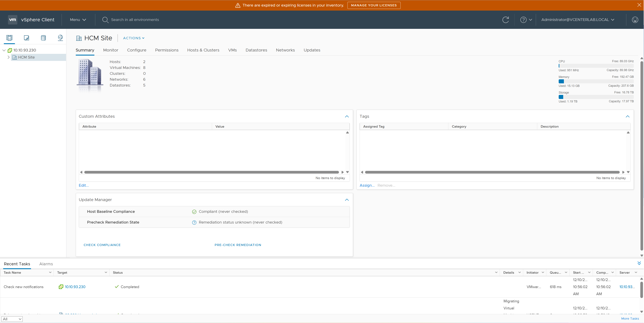Collapse the 10.10.93.230 vCenter tree node
This screenshot has width=644, height=323.
click(4, 50)
